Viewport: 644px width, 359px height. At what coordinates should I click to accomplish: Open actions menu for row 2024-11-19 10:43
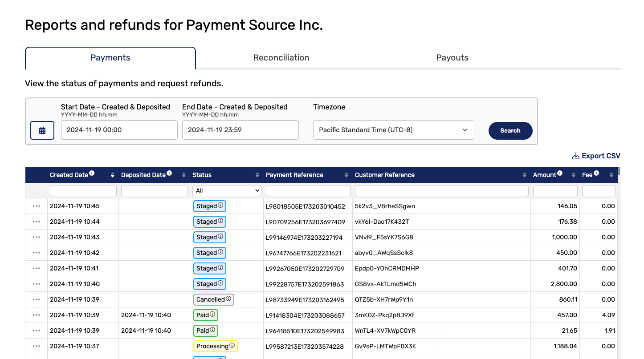pyautogui.click(x=37, y=237)
